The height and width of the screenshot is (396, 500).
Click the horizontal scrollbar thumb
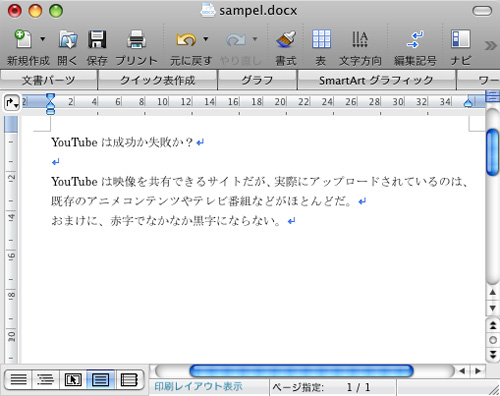coord(301,371)
